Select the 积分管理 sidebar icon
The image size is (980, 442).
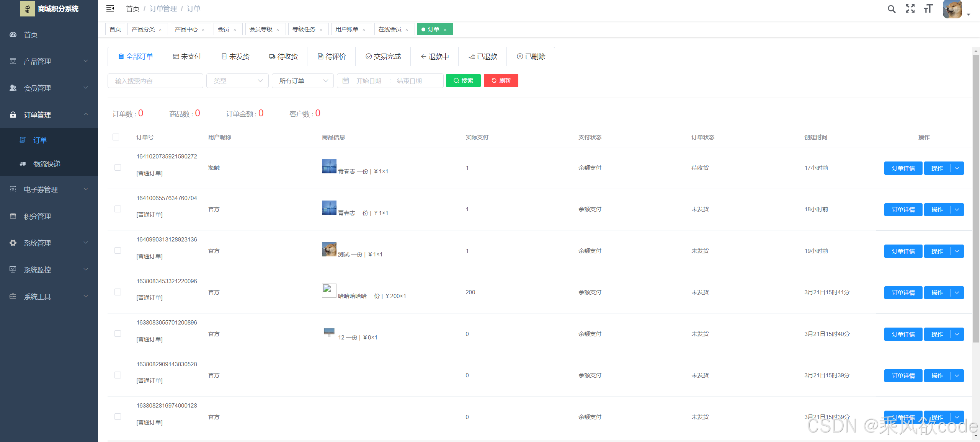click(13, 216)
